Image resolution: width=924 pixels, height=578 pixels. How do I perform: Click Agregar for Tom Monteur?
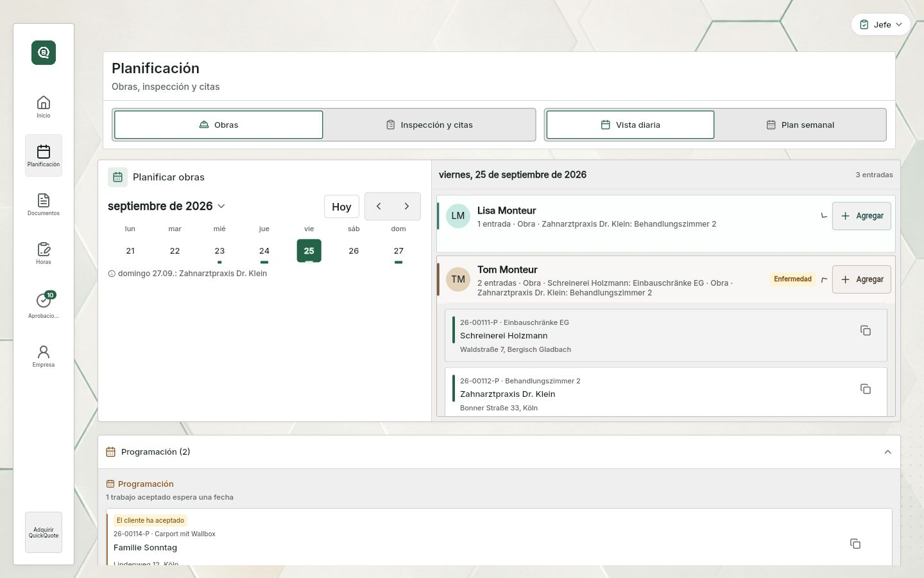[x=862, y=279]
